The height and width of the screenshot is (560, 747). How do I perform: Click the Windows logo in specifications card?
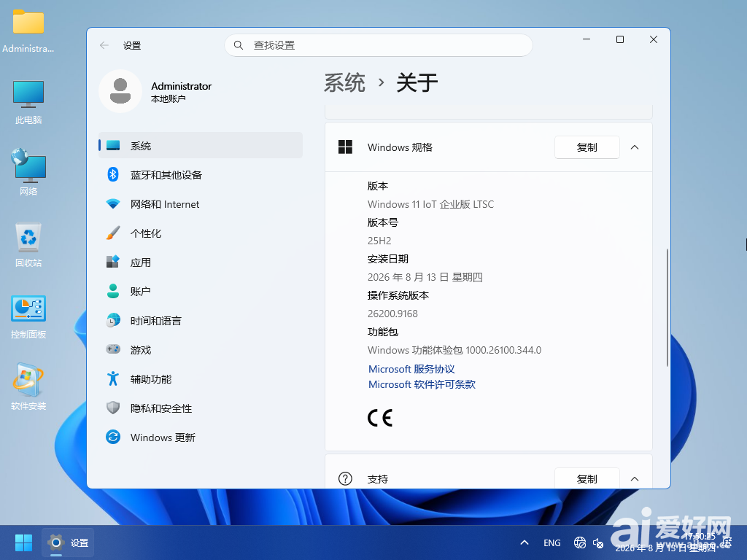pos(345,147)
